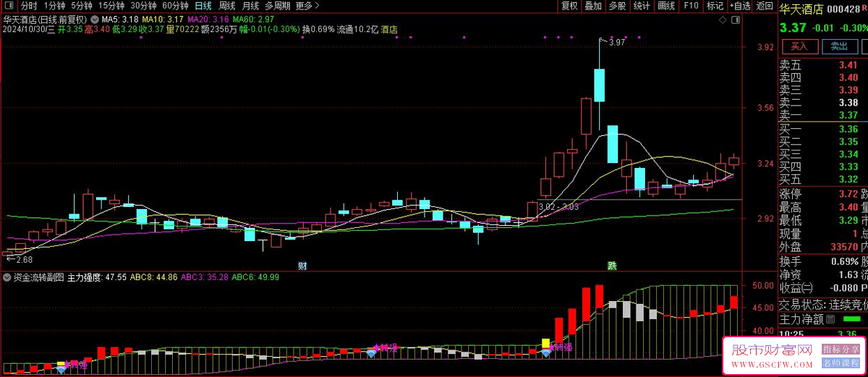Image resolution: width=868 pixels, height=377 pixels.
Task: Switch to 周线 weekly chart
Action: pos(227,5)
